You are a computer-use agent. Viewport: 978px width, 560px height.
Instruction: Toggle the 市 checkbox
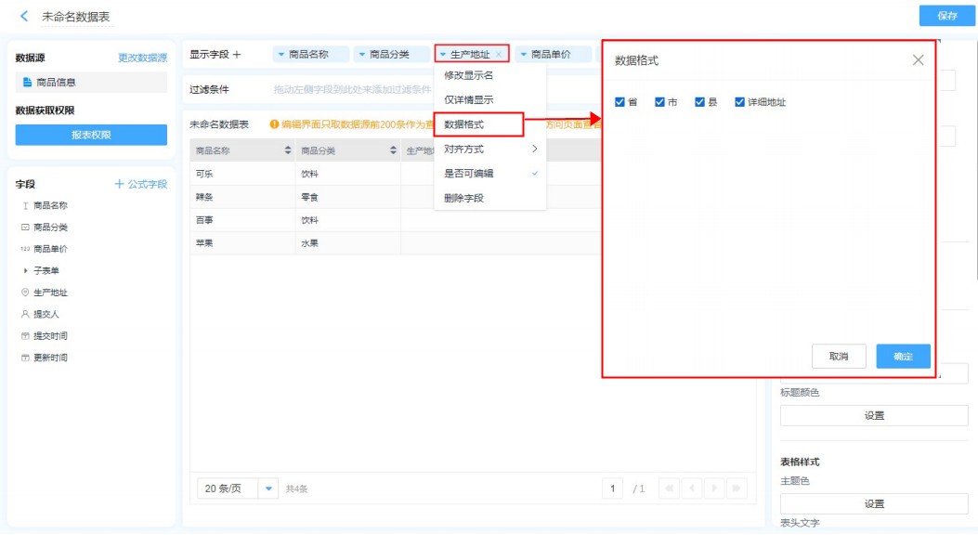(x=659, y=102)
